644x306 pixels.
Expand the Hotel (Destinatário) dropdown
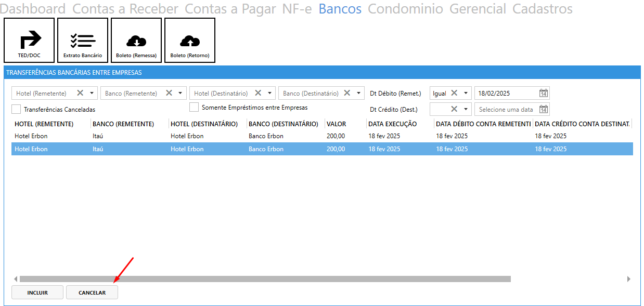click(x=269, y=94)
